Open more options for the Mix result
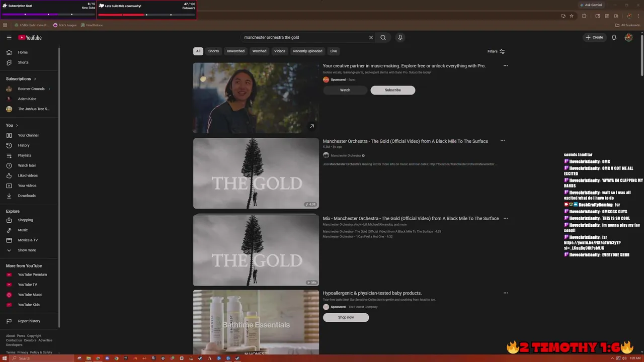 coord(506,218)
